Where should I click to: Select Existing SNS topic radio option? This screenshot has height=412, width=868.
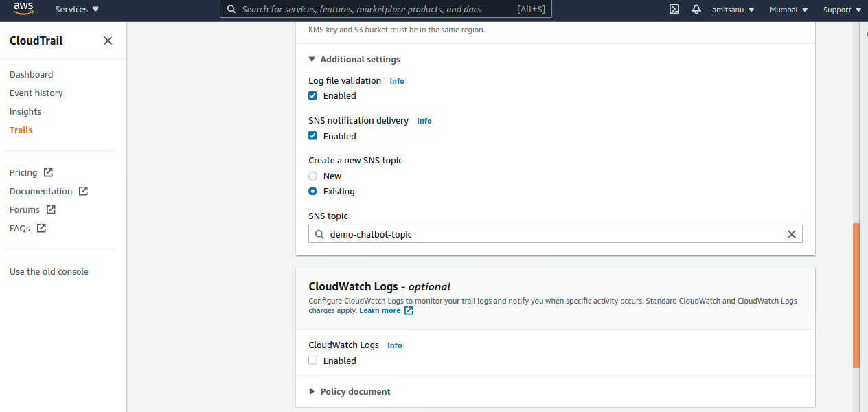[312, 191]
